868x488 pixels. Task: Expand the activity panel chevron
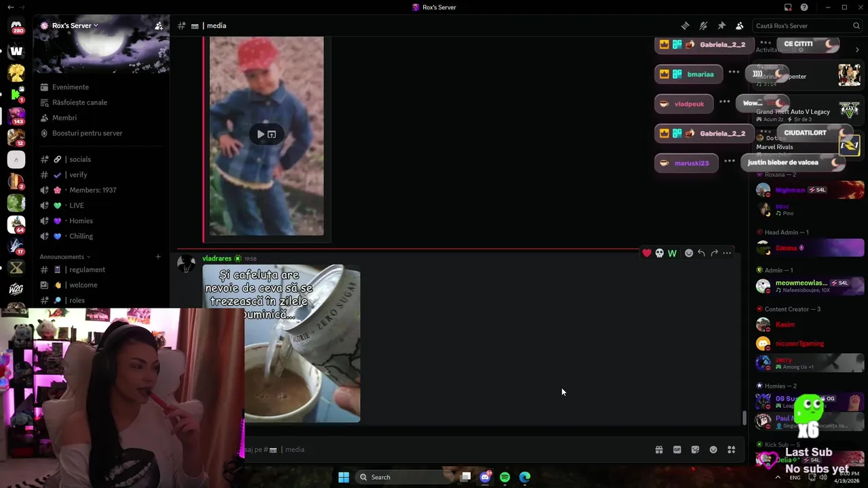(x=857, y=49)
